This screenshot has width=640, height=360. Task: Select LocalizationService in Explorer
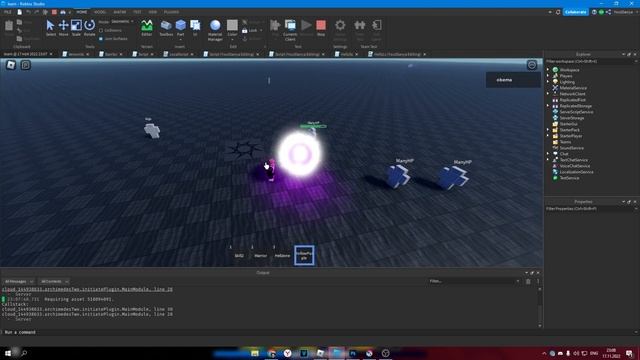pyautogui.click(x=576, y=172)
